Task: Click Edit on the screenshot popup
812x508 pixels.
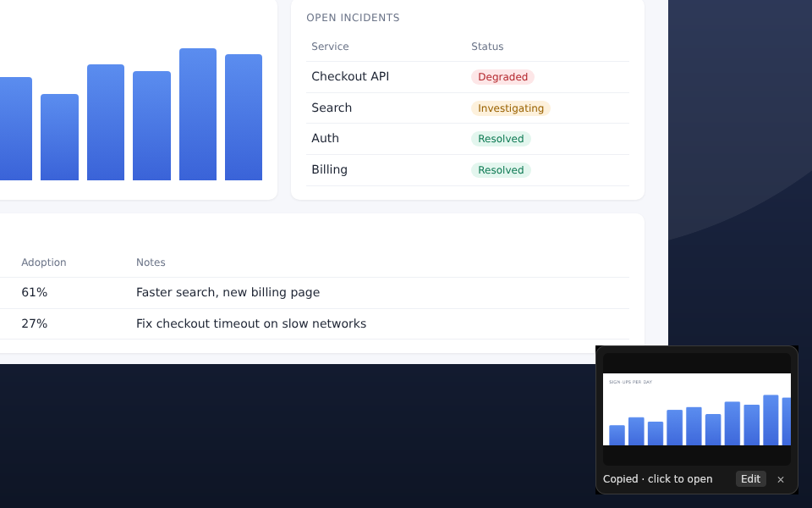Action: pos(750,479)
